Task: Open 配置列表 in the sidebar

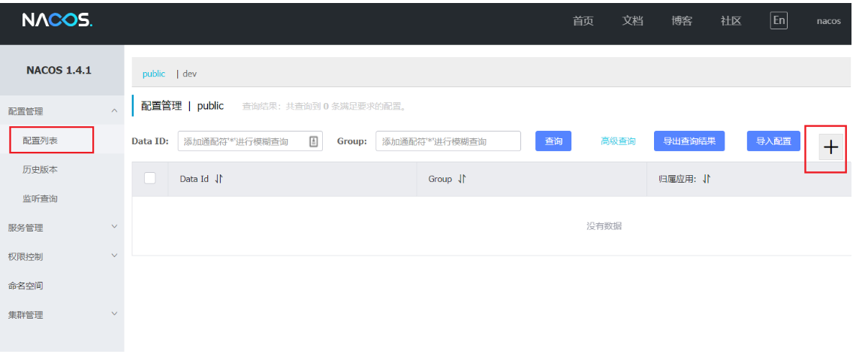Action: pos(40,141)
